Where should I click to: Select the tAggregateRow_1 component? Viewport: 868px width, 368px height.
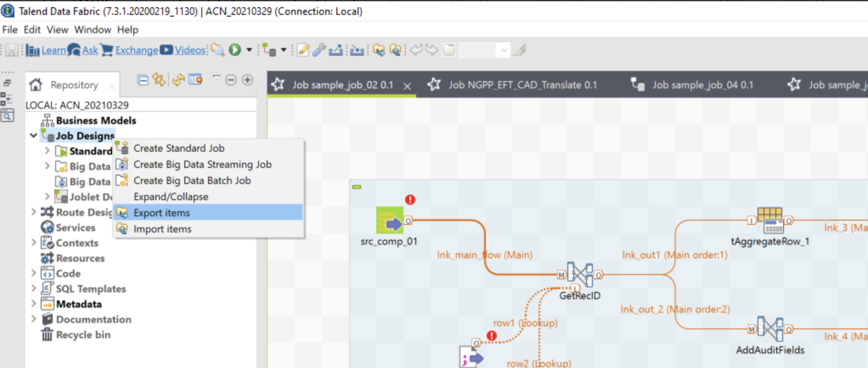770,221
